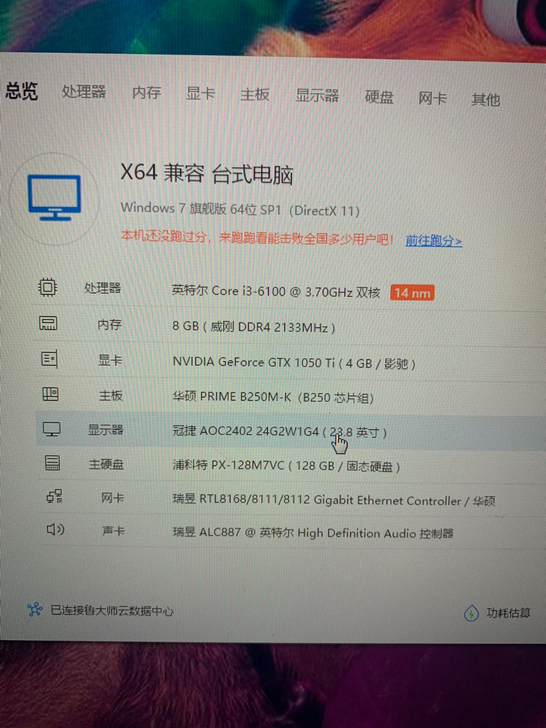This screenshot has width=546, height=728.
Task: Click the 主硬盘 row label
Action: (x=106, y=464)
